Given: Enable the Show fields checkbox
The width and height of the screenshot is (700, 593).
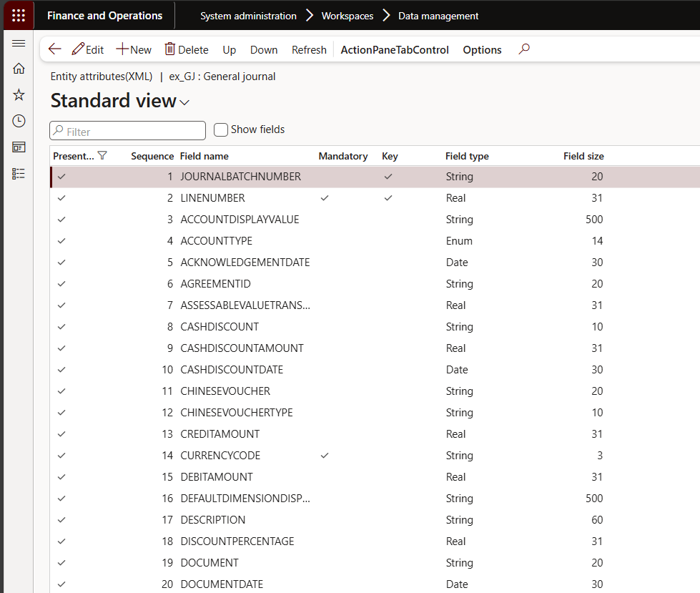Looking at the screenshot, I should (x=221, y=129).
